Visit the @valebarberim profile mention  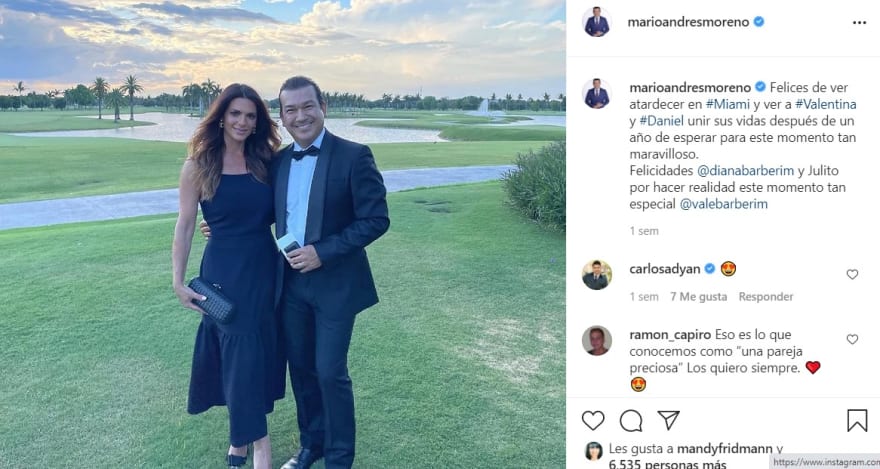point(723,204)
